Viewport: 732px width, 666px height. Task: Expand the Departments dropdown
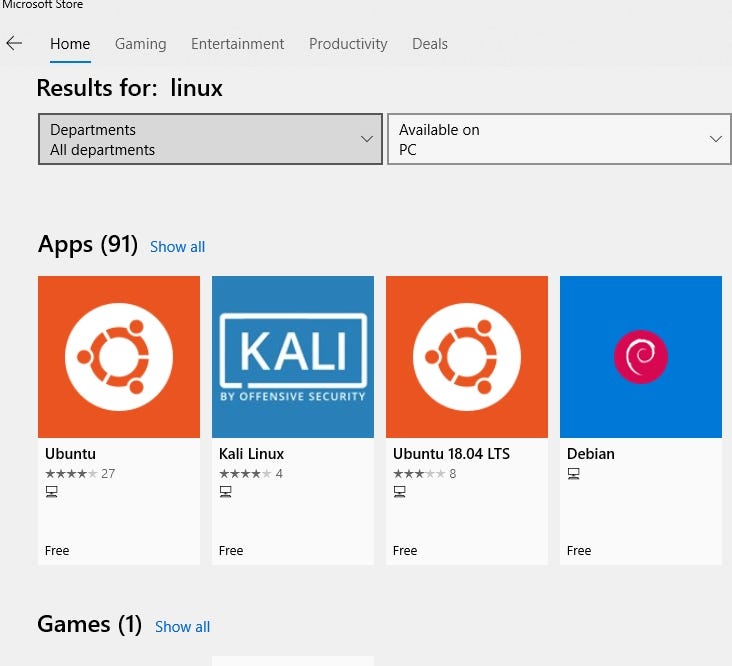point(210,139)
